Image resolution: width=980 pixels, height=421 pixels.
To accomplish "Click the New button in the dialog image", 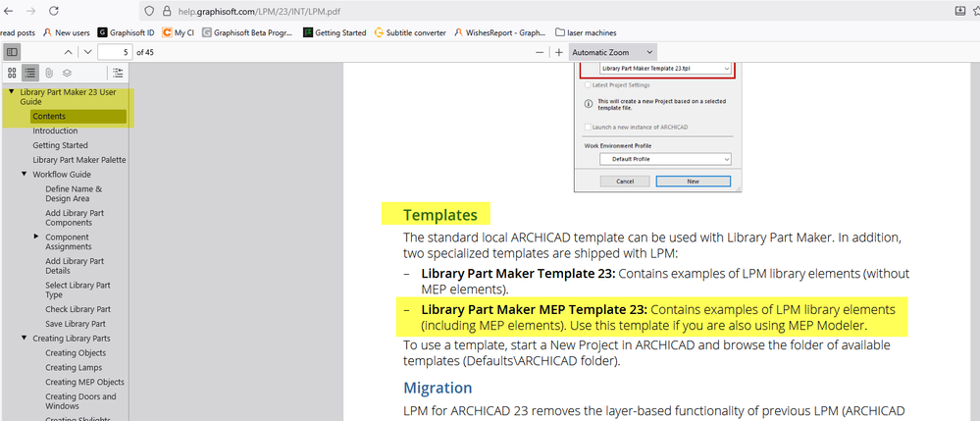I will point(694,182).
